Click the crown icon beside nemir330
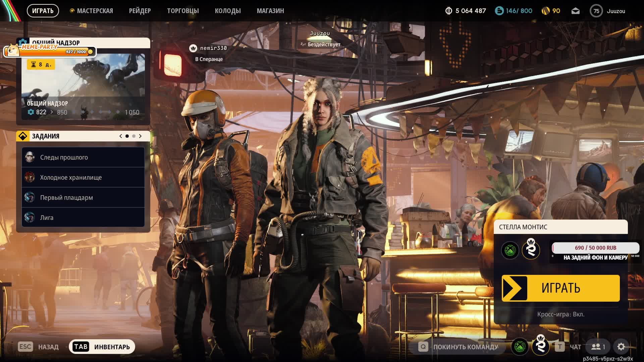Image resolution: width=644 pixels, height=362 pixels. pos(193,48)
